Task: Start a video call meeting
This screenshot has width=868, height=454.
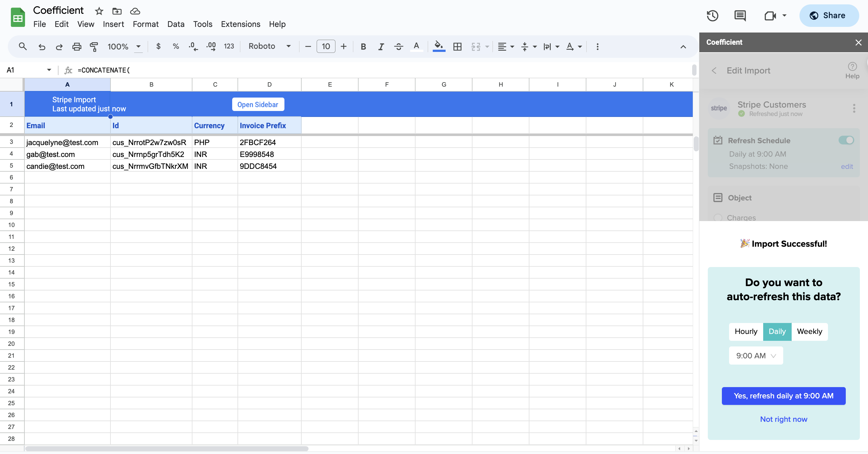Action: click(770, 16)
